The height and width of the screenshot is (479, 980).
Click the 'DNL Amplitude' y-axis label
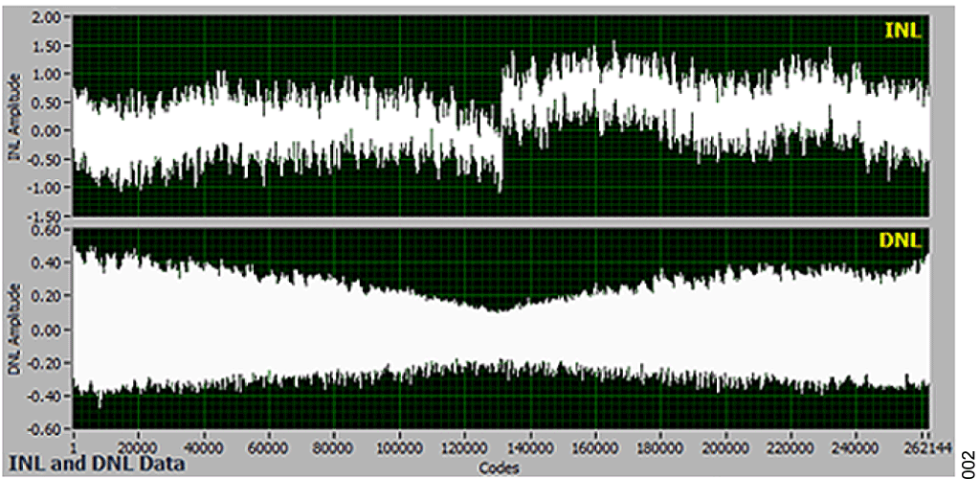(13, 329)
